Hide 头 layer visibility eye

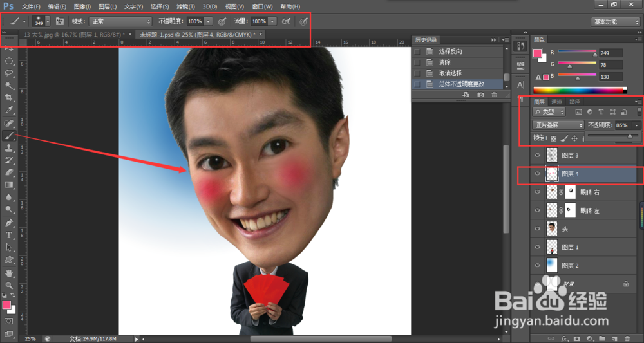pos(538,228)
